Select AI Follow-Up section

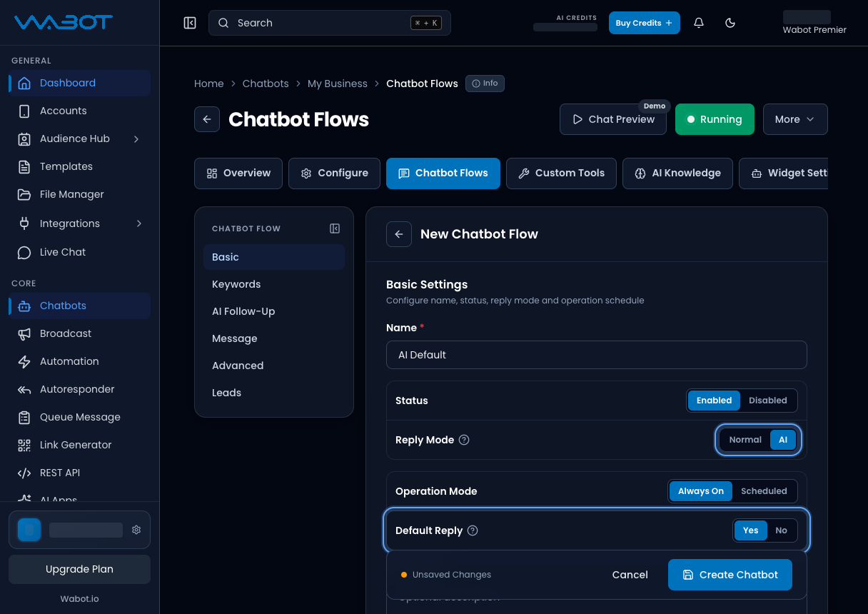click(274, 311)
